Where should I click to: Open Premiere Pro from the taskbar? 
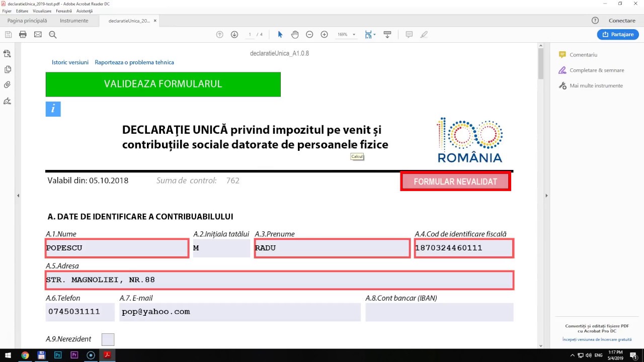pos(74,355)
